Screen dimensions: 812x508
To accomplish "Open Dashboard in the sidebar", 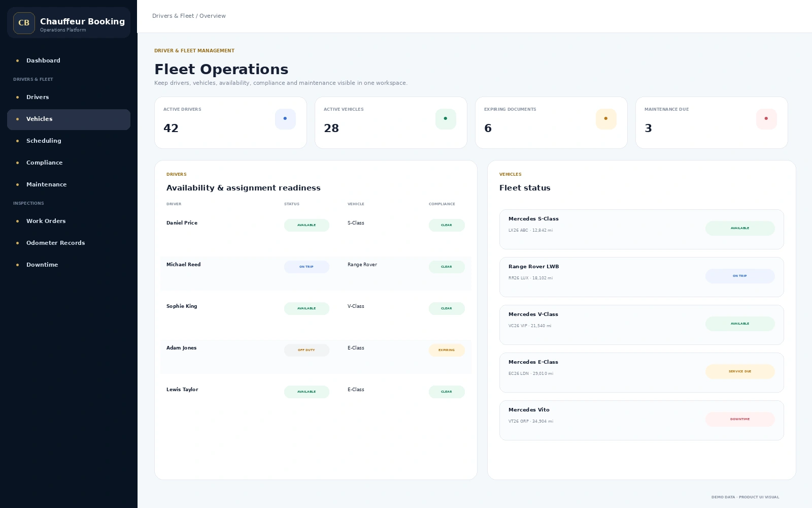I will tap(69, 60).
